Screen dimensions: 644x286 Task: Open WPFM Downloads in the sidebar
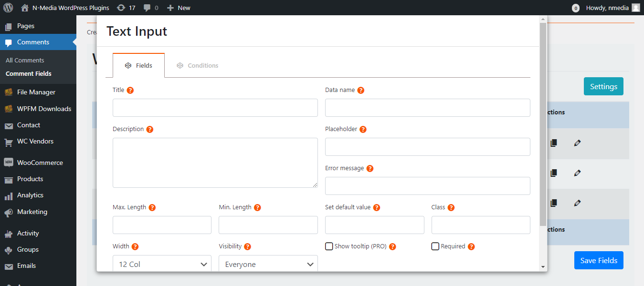tap(38, 109)
